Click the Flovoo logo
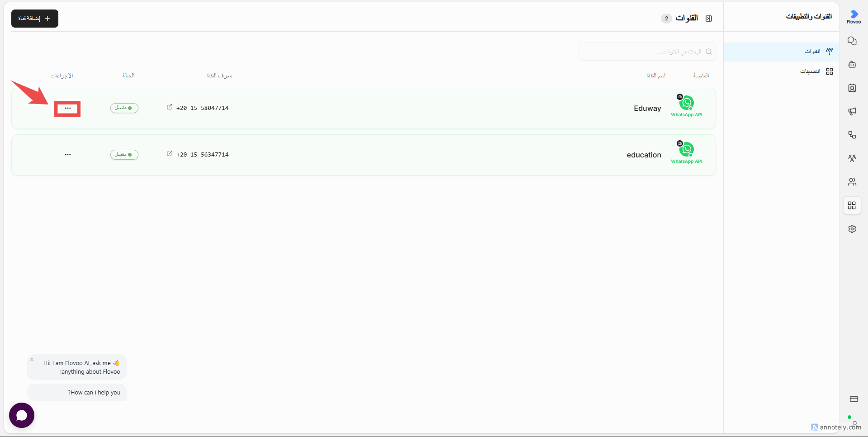This screenshot has width=868, height=437. [854, 17]
